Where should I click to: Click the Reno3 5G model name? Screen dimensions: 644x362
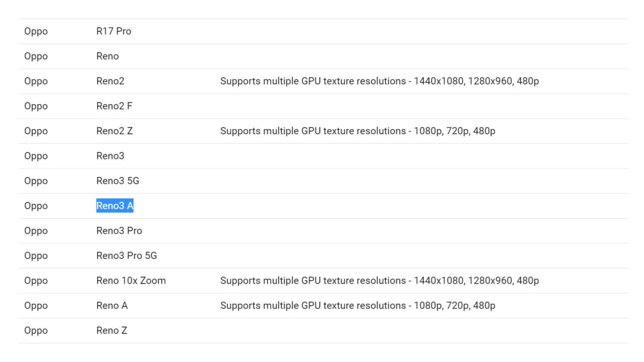point(118,181)
